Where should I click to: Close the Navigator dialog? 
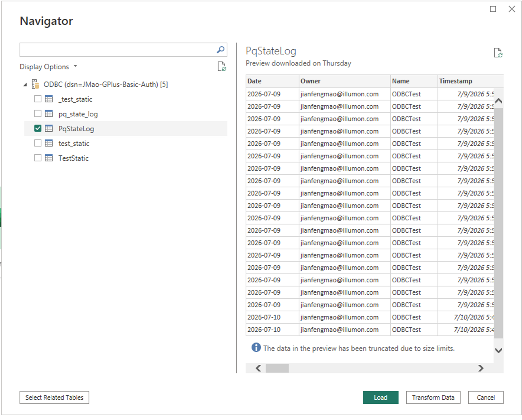tap(512, 9)
